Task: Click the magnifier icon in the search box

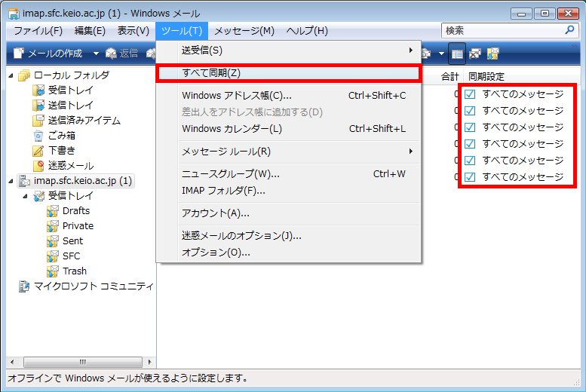Action: pyautogui.click(x=570, y=31)
